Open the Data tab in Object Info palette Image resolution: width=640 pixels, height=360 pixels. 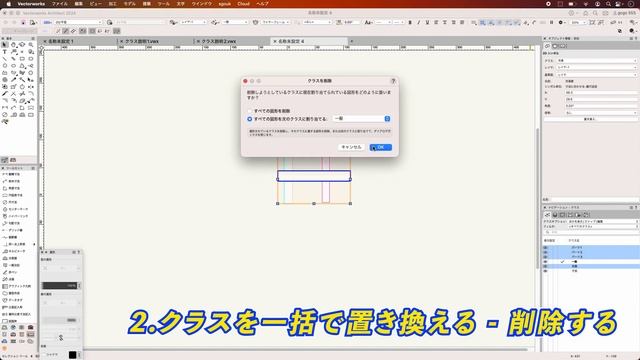point(555,46)
